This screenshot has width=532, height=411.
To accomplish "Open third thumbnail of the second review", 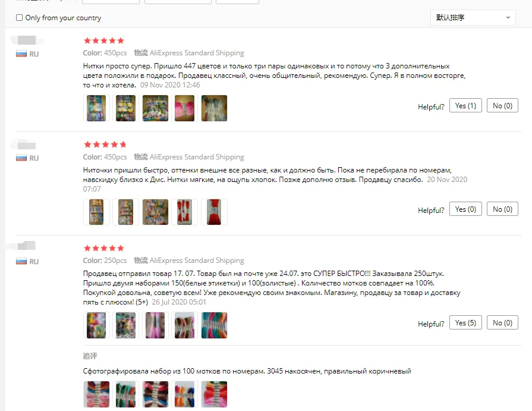I will point(155,212).
